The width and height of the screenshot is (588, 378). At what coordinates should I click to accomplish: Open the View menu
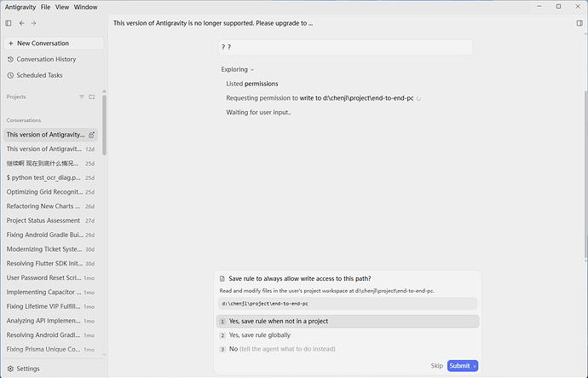pyautogui.click(x=62, y=7)
